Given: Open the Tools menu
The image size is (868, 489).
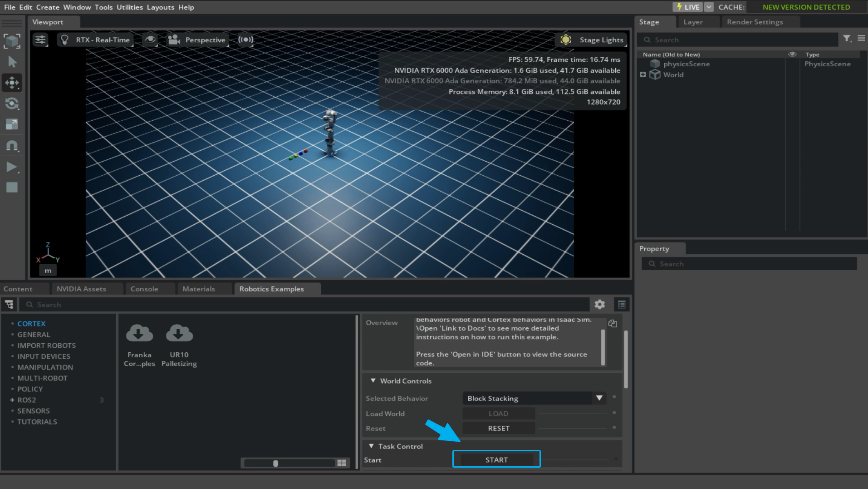Looking at the screenshot, I should pyautogui.click(x=103, y=7).
